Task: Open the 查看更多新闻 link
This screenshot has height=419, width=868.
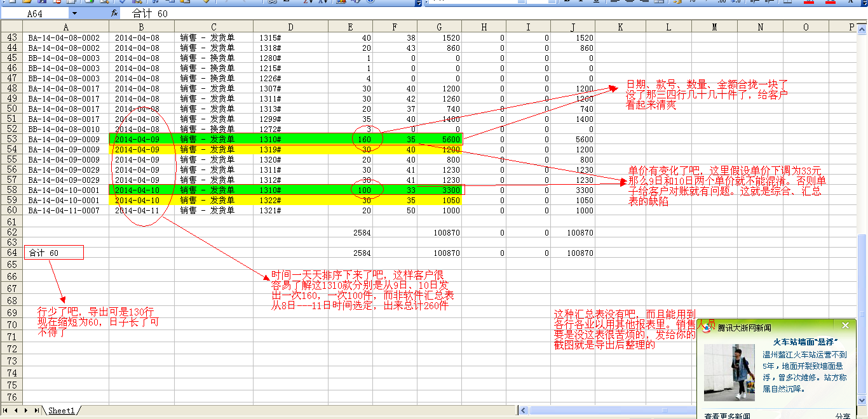Action: (729, 416)
